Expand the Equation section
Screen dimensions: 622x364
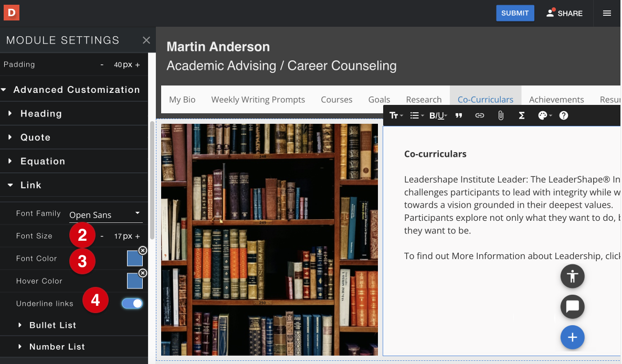coord(74,161)
